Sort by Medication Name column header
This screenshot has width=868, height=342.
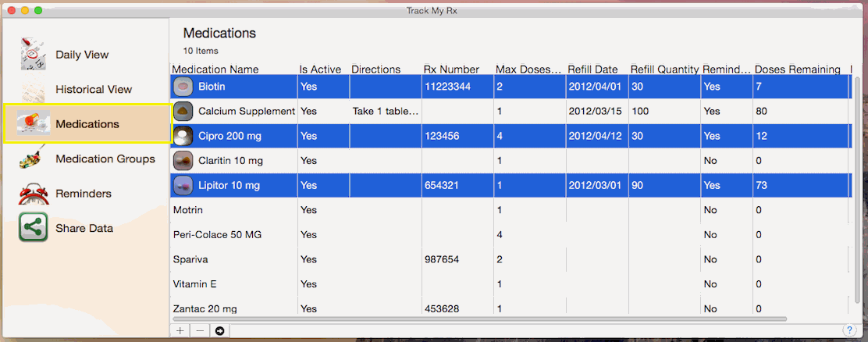pyautogui.click(x=215, y=69)
